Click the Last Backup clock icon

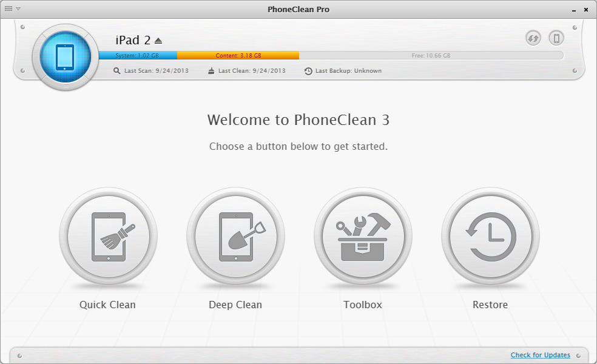(308, 71)
